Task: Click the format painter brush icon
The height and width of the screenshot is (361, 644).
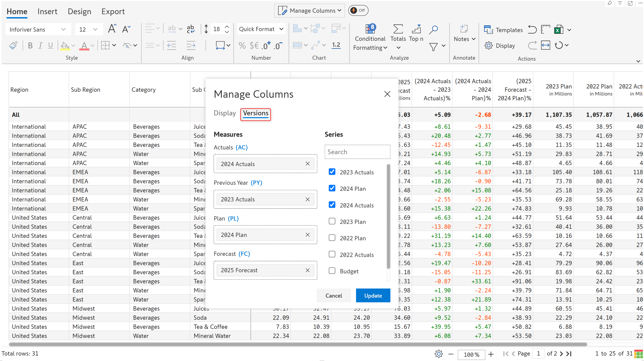Action: tap(13, 45)
